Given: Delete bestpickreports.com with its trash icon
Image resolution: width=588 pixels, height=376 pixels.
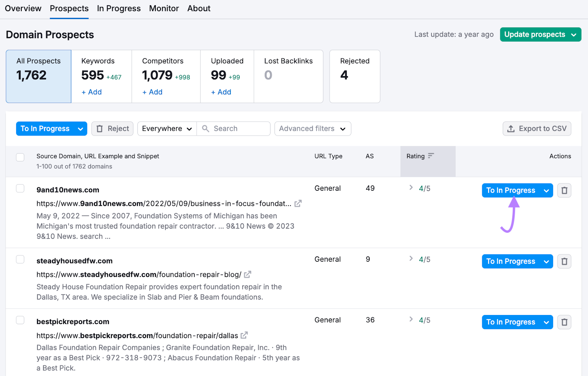Looking at the screenshot, I should (564, 322).
